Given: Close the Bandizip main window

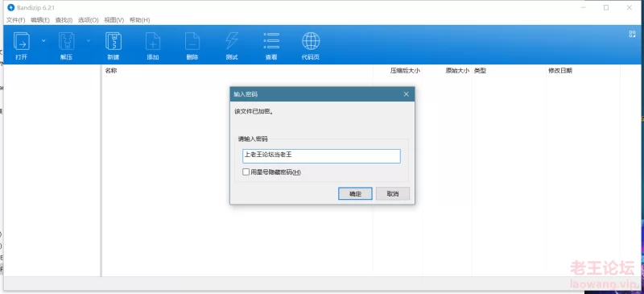Looking at the screenshot, I should [x=630, y=7].
